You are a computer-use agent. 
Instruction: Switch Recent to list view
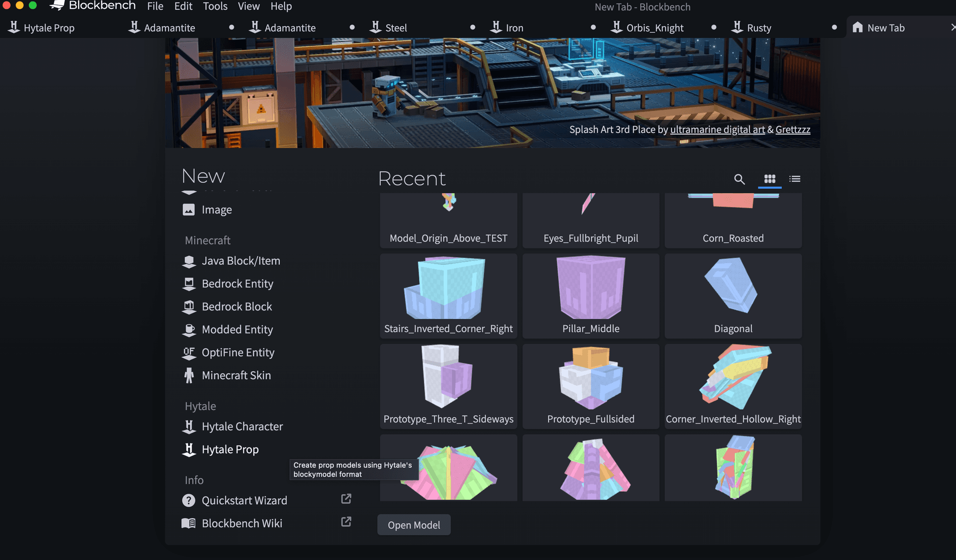pos(795,179)
